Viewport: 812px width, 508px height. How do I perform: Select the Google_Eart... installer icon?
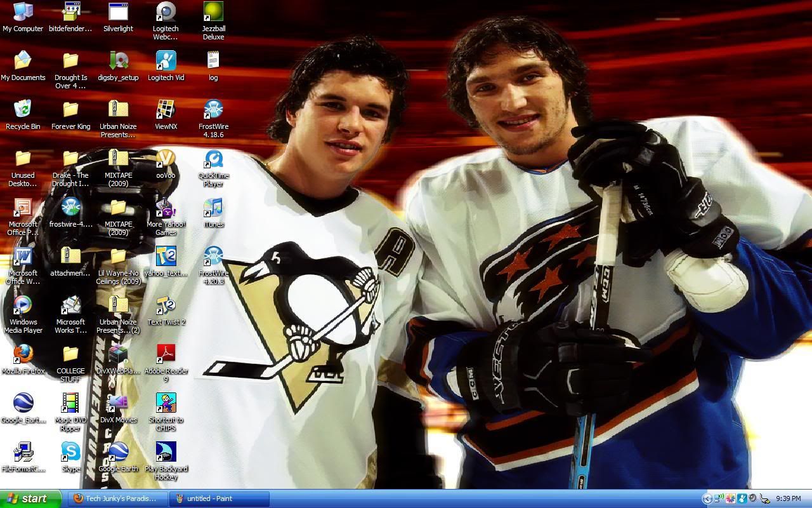click(23, 409)
